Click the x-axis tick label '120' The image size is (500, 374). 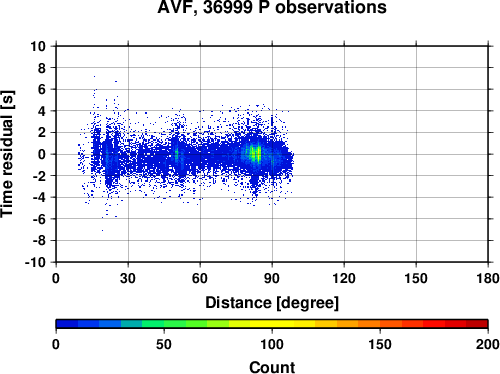[344, 278]
